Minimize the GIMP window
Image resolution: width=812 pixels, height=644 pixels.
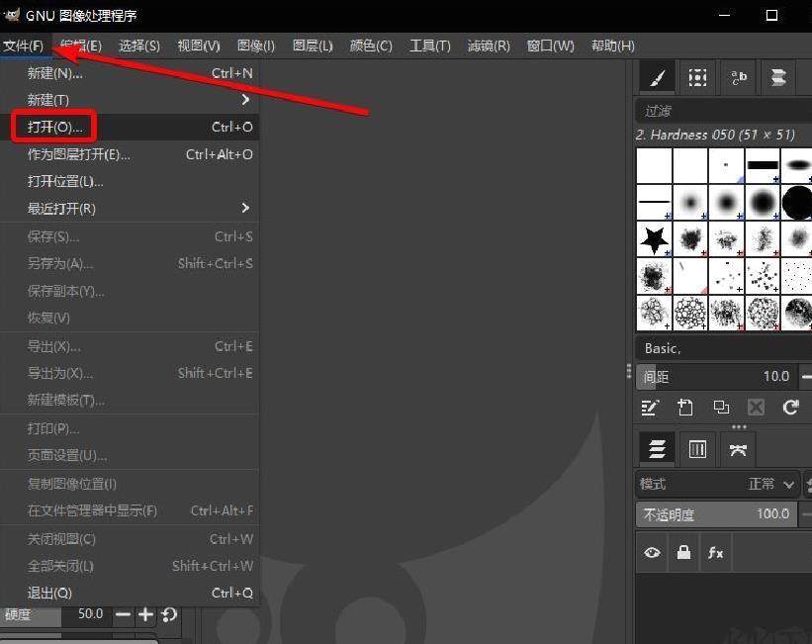pos(725,15)
